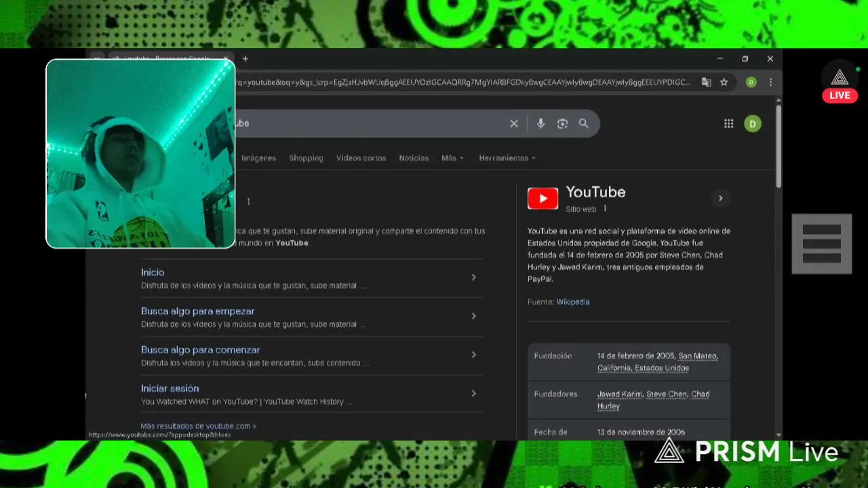Open the Busca algo para comenzar link
Viewport: 868px width, 488px height.
[x=200, y=350]
